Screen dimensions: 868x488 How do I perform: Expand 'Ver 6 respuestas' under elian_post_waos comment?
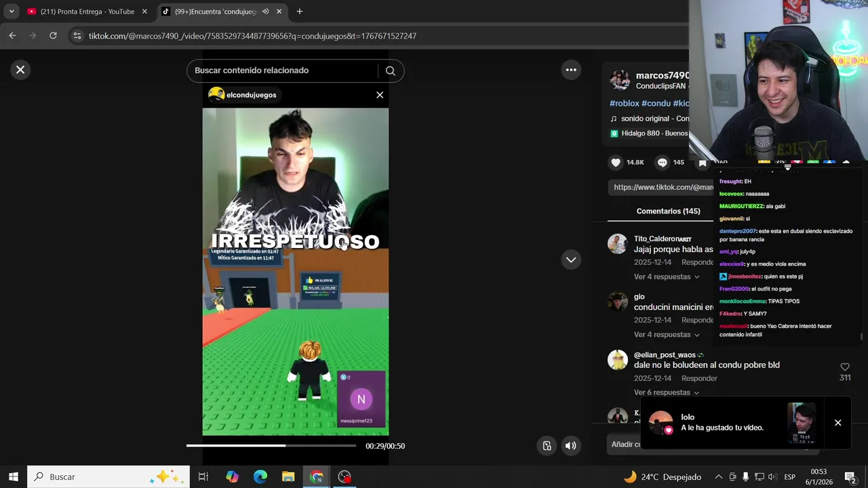(667, 392)
